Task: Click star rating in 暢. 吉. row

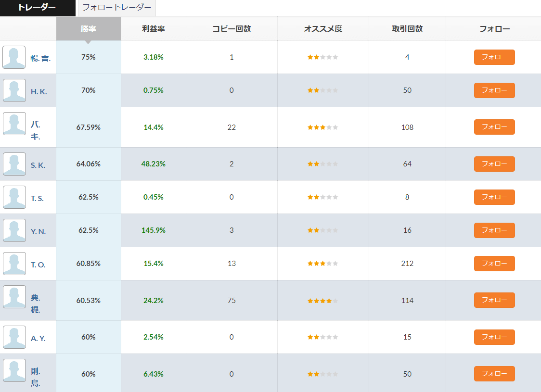Action: pyautogui.click(x=322, y=57)
